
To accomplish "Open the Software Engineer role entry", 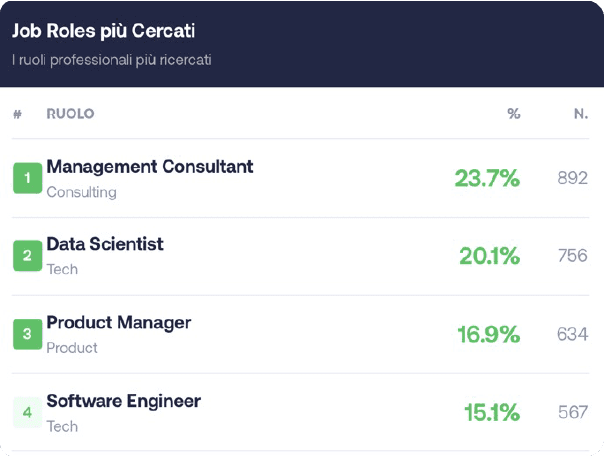I will point(123,401).
